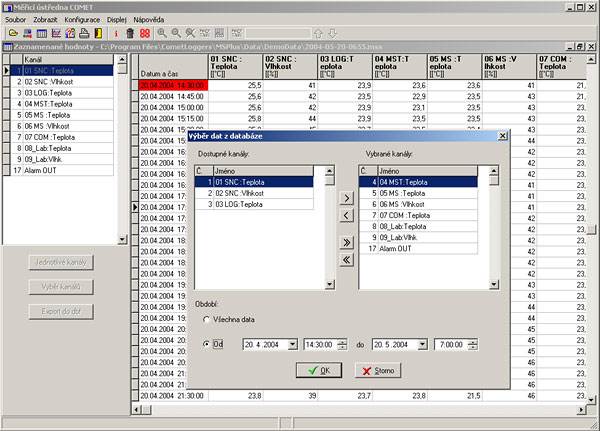The height and width of the screenshot is (431, 600).
Task: Move selected channel right with single arrow
Action: coord(347,199)
